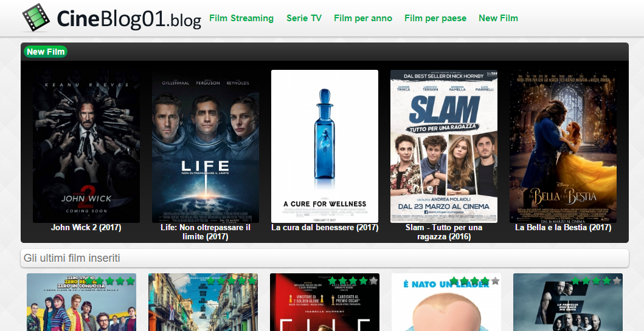Open the Havana street film thumbnail
This screenshot has height=331, width=644.
(203, 302)
